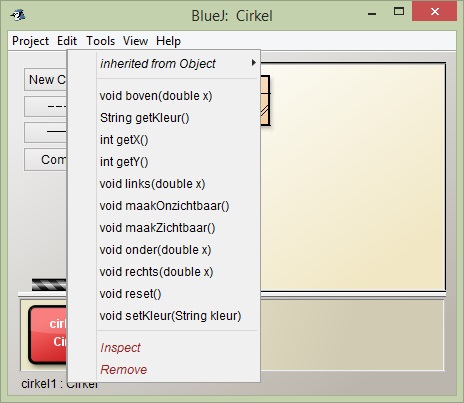Screen dimensions: 464x403
Task: Click the BlueJ bird icon in title bar
Action: click(x=18, y=15)
